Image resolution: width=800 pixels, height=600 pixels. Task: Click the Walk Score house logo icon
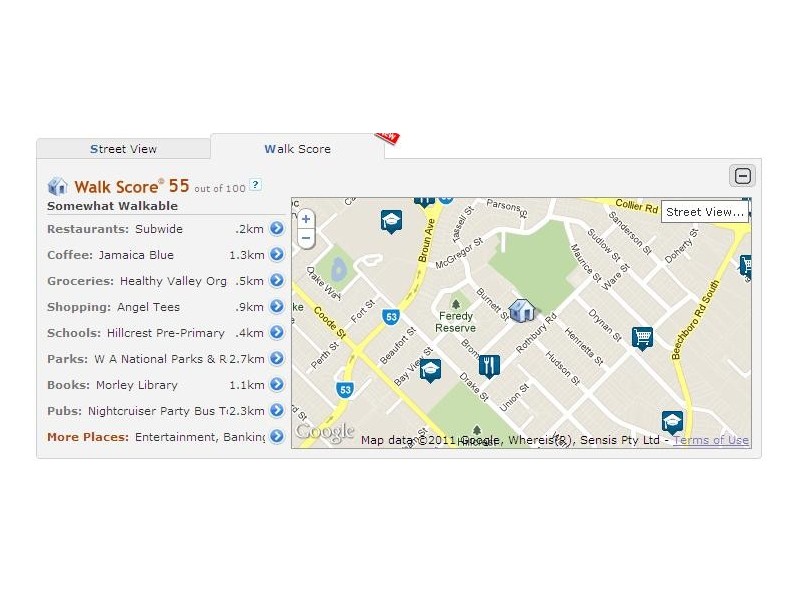coord(58,186)
